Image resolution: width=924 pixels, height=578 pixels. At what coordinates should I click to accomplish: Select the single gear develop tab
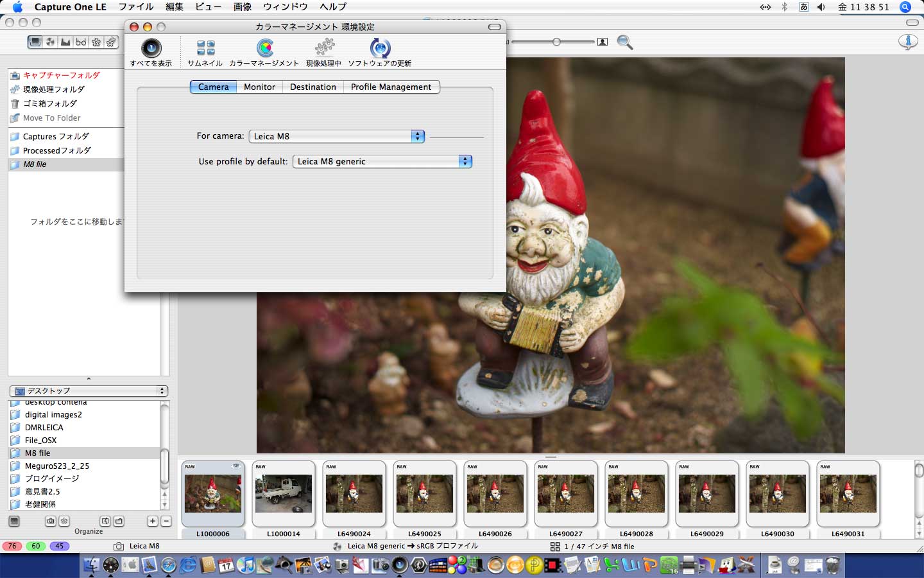96,42
